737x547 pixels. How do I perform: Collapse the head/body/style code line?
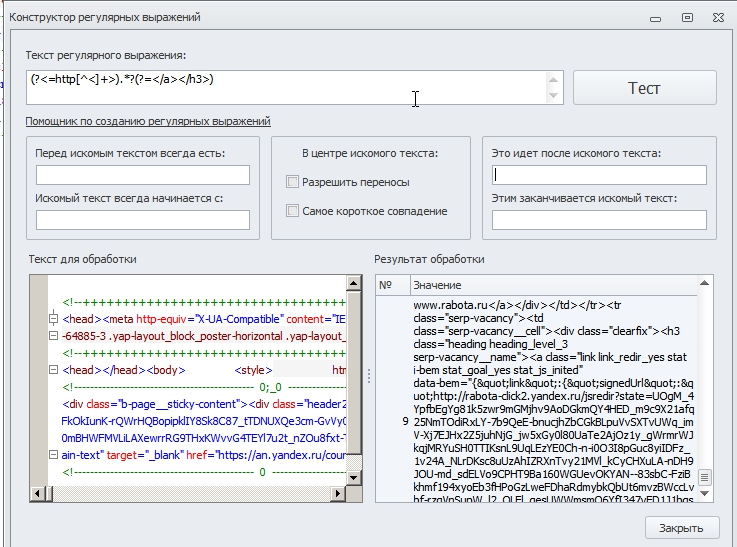point(54,370)
